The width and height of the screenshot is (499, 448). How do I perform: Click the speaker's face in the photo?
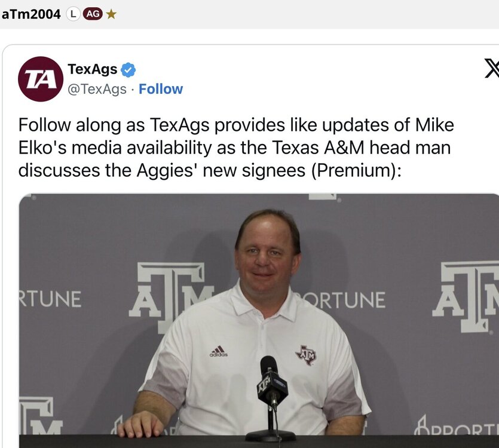click(x=267, y=254)
